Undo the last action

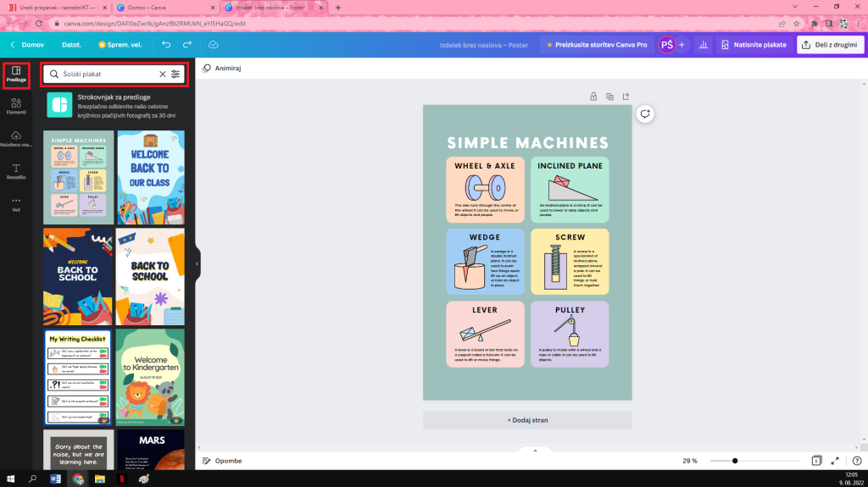[x=166, y=45]
